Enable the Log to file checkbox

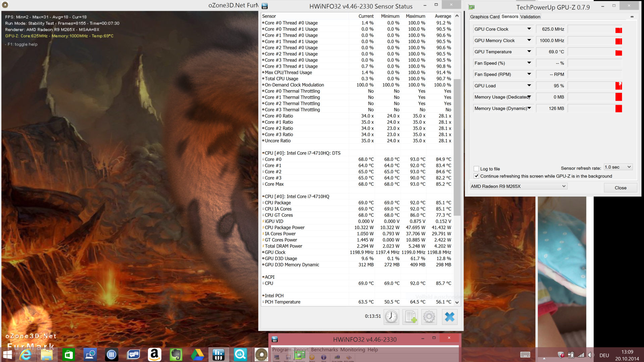476,169
